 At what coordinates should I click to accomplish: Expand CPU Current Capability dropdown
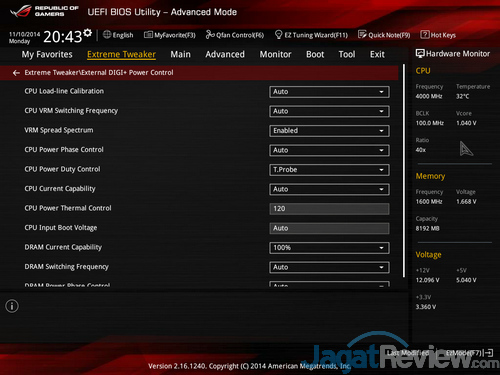coord(329,189)
